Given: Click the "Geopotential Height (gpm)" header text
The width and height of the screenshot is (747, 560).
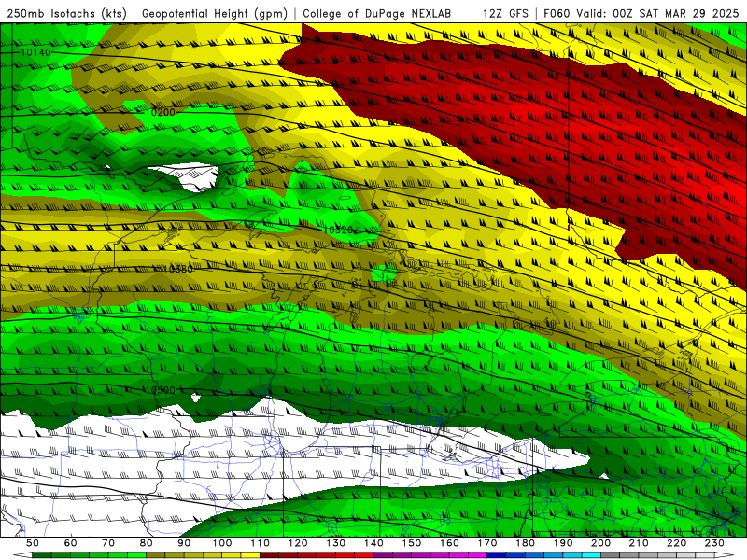Looking at the screenshot, I should coord(215,14).
